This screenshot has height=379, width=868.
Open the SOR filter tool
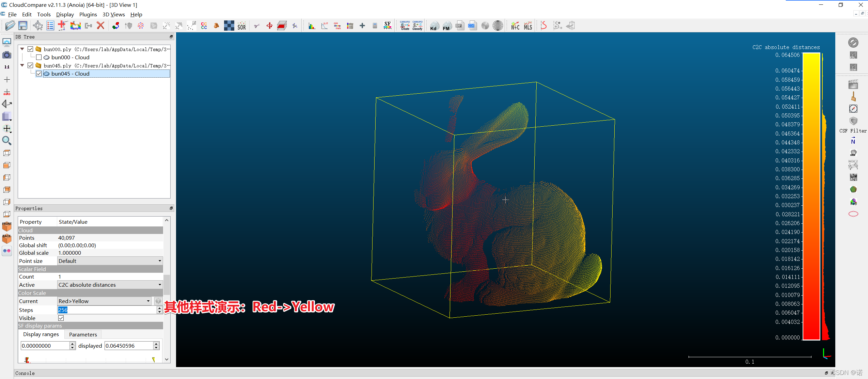pyautogui.click(x=241, y=26)
